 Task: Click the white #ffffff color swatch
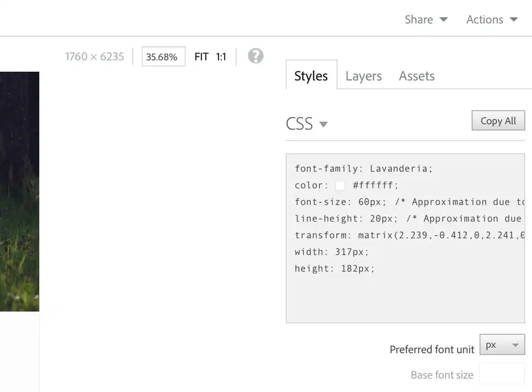click(340, 186)
